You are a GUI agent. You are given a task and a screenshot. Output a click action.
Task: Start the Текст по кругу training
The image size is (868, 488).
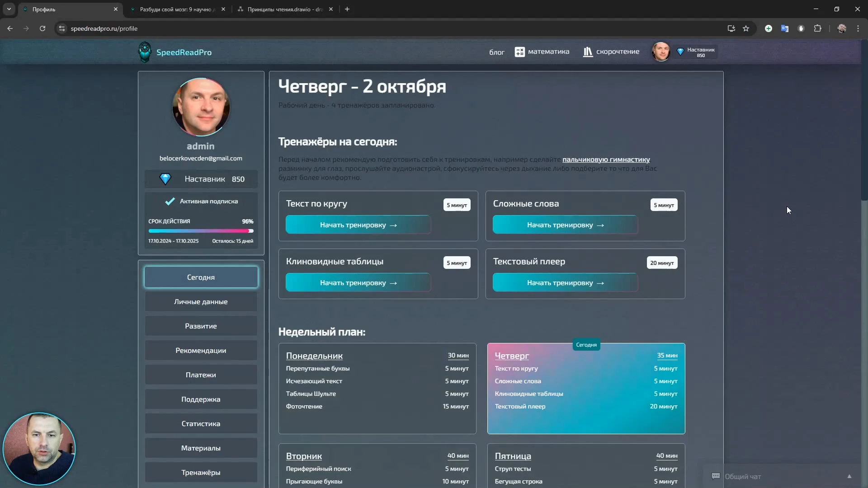tap(358, 225)
